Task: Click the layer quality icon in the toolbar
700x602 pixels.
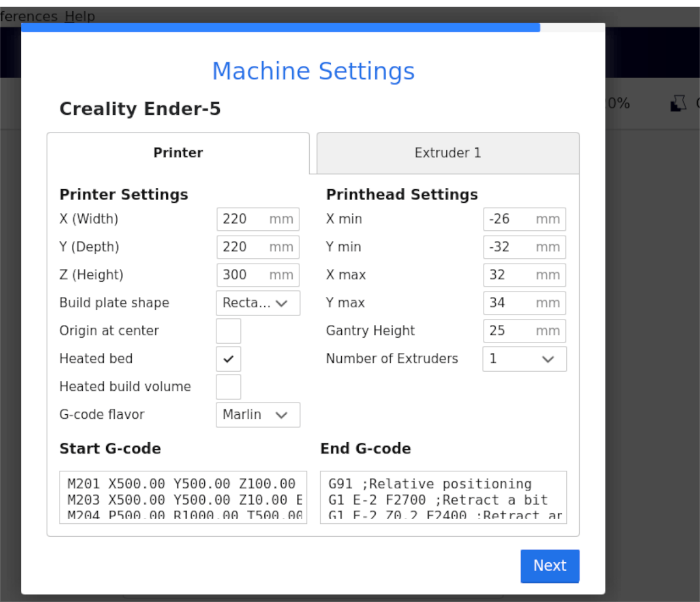Action: [x=678, y=103]
